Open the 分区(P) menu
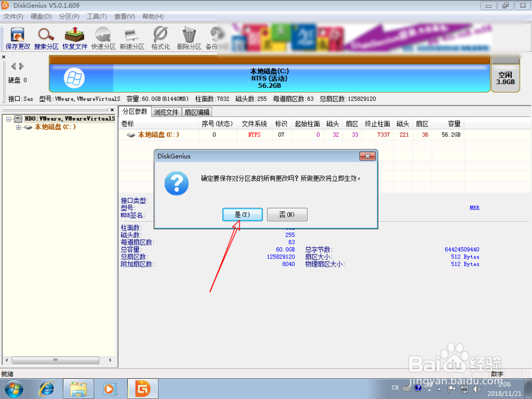The height and width of the screenshot is (399, 532). coord(69,16)
